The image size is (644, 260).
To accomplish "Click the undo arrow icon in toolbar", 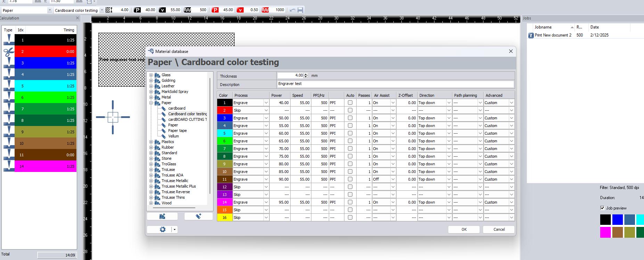I will (293, 10).
